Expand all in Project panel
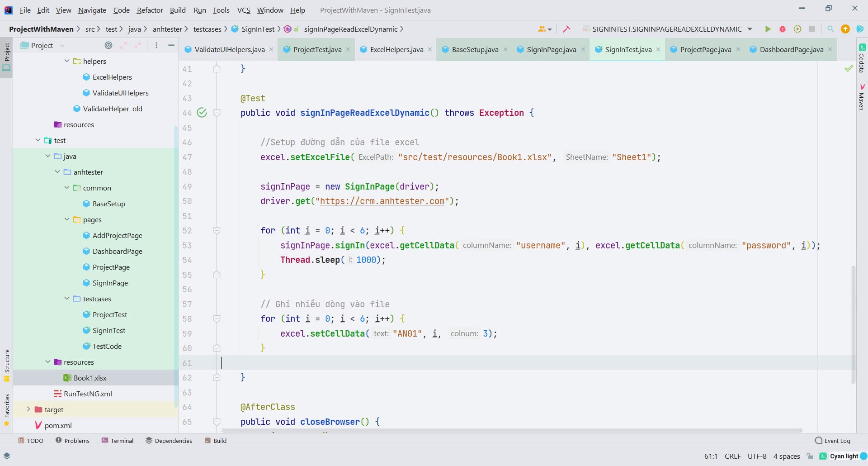Viewport: 868px width, 466px height. 123,45
